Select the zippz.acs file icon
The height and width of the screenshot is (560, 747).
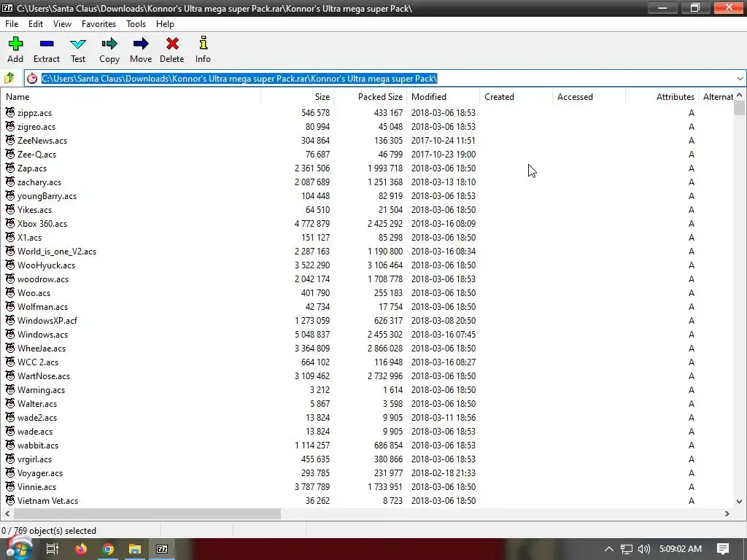pyautogui.click(x=10, y=112)
